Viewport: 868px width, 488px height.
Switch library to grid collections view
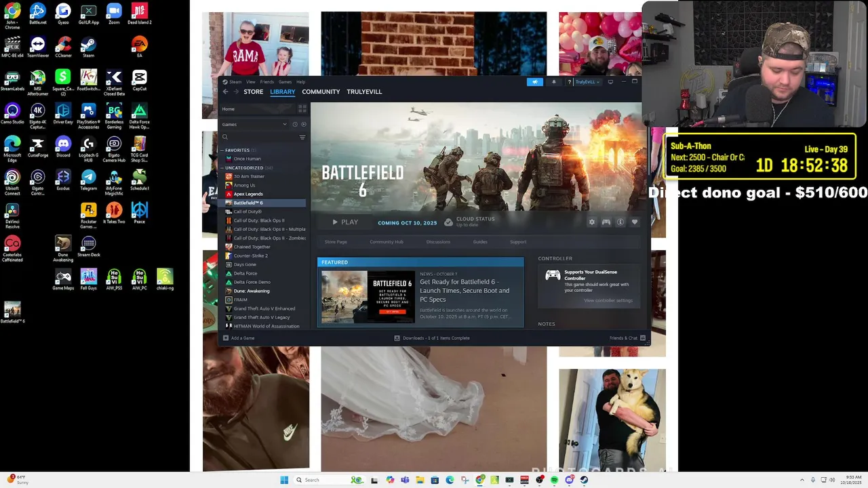click(x=302, y=108)
